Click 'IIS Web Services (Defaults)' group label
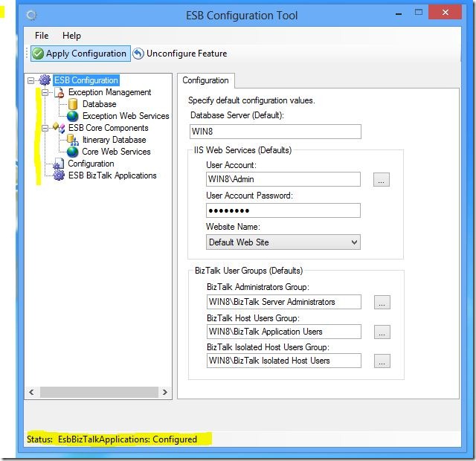The height and width of the screenshot is (461, 476). [242, 150]
